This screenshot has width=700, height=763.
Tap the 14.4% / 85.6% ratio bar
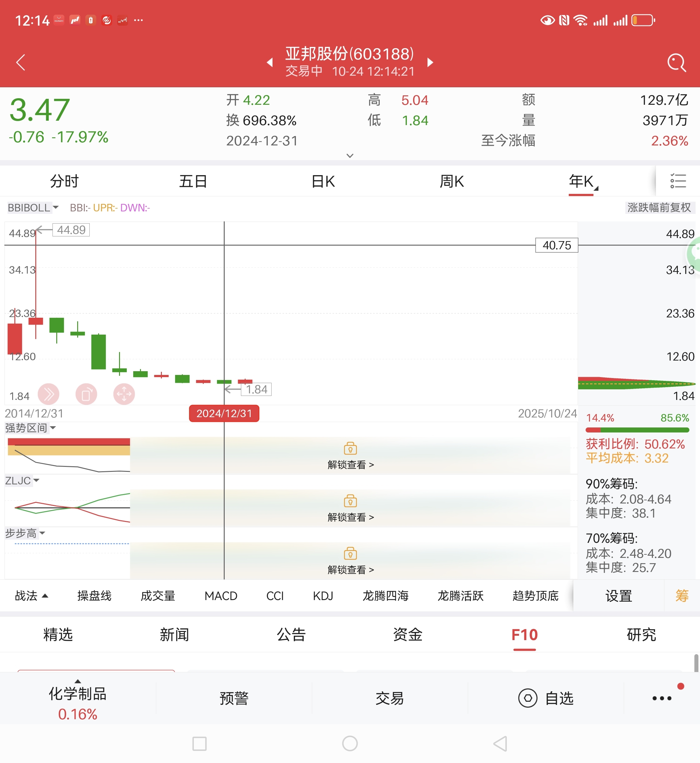pyautogui.click(x=637, y=430)
